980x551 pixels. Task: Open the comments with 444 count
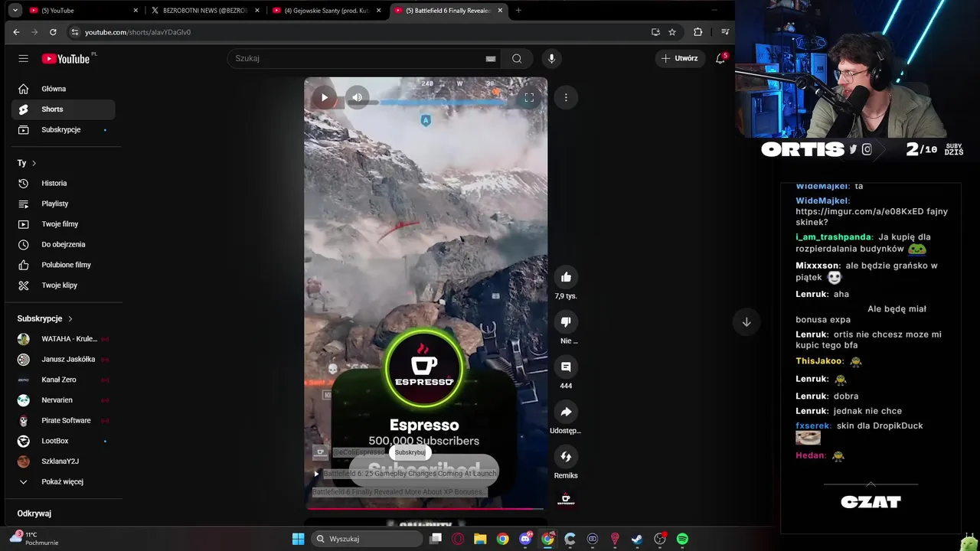(x=566, y=367)
